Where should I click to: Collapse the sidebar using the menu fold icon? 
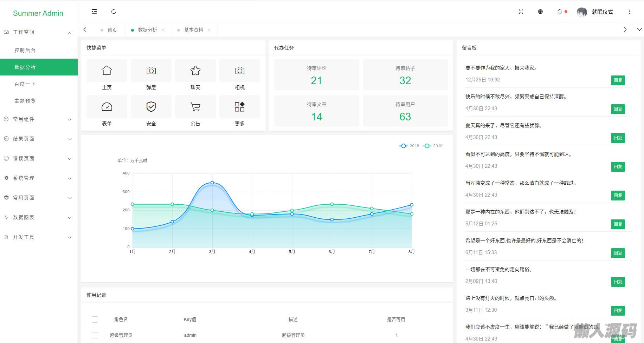point(94,12)
